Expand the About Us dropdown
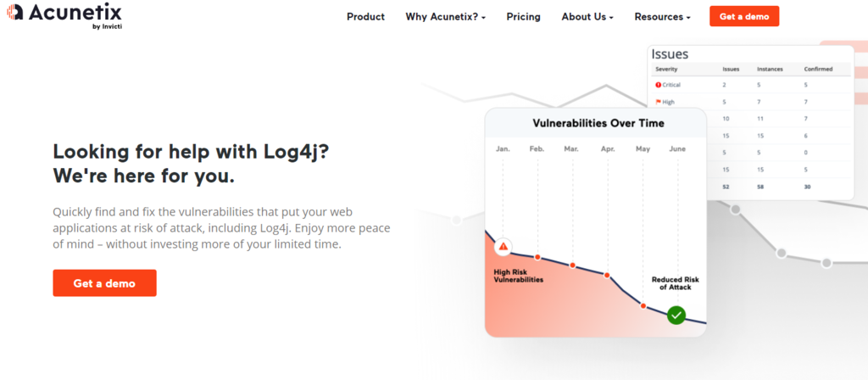 (x=587, y=17)
